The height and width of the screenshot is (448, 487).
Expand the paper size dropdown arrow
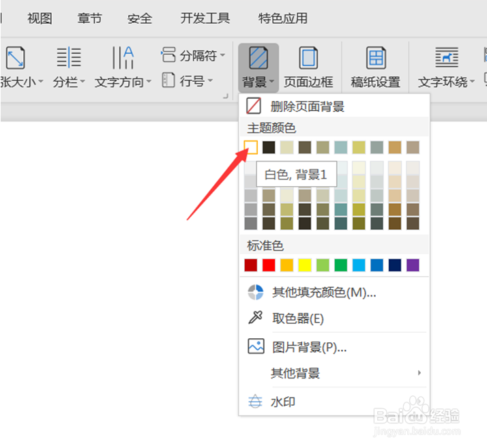click(x=41, y=81)
